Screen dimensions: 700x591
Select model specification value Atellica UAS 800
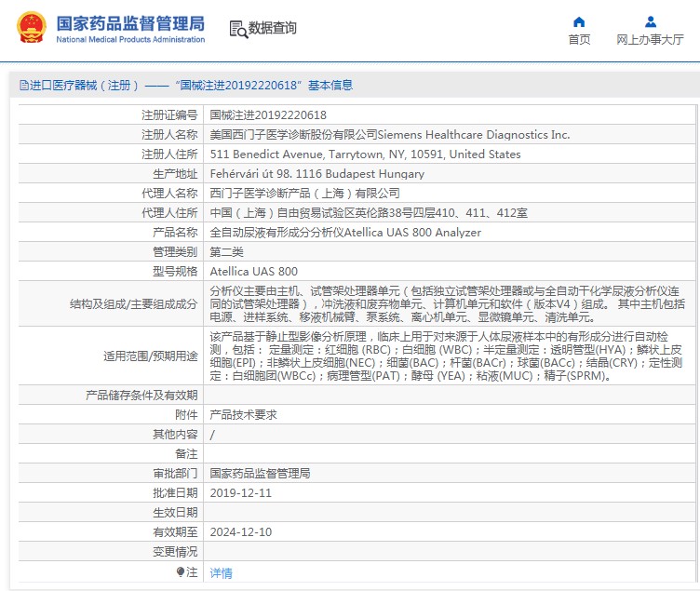pos(253,272)
